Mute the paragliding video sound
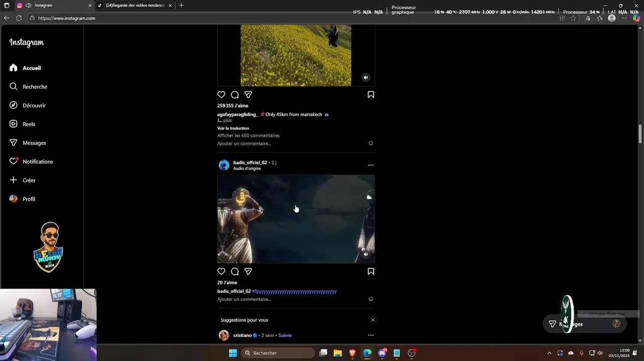 point(366,77)
